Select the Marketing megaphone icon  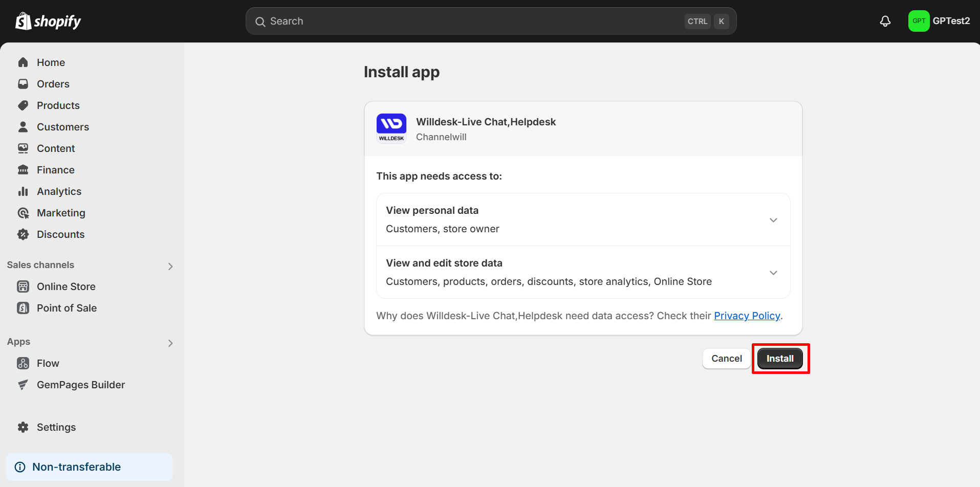(23, 212)
